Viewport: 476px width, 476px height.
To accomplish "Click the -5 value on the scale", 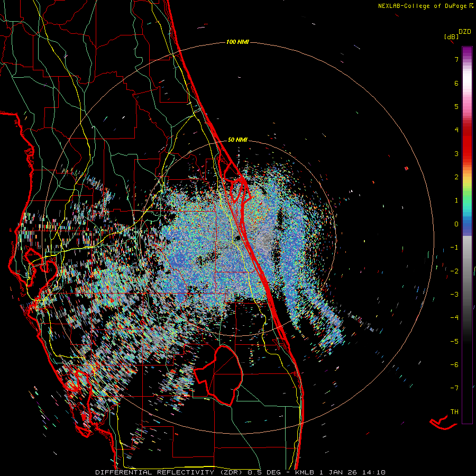I will [x=454, y=342].
